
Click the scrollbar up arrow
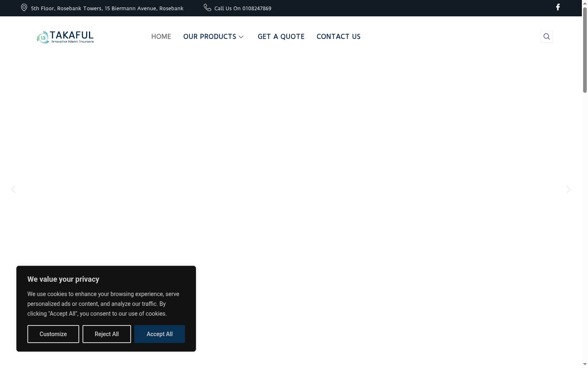coord(585,3)
